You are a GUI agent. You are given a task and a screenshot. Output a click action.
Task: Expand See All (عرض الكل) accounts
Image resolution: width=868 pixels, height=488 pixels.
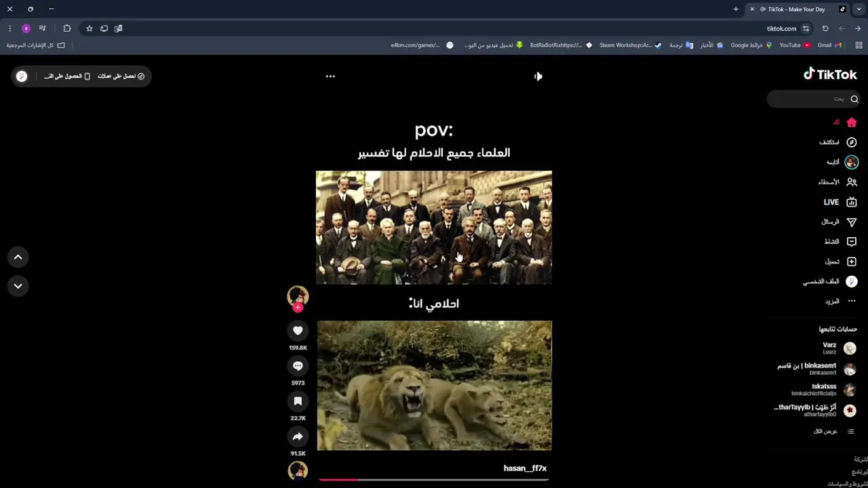tap(834, 431)
